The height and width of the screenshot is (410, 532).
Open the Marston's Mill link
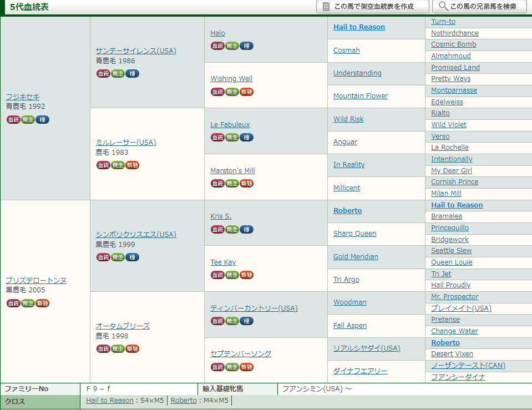(x=233, y=171)
